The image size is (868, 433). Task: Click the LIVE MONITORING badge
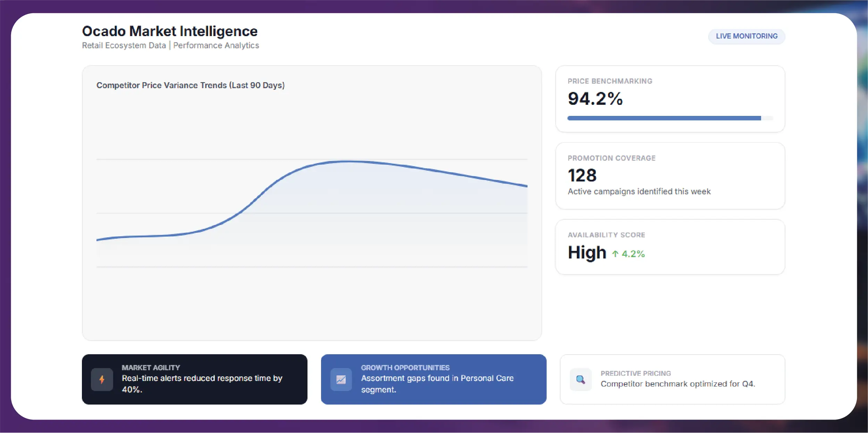coord(747,36)
